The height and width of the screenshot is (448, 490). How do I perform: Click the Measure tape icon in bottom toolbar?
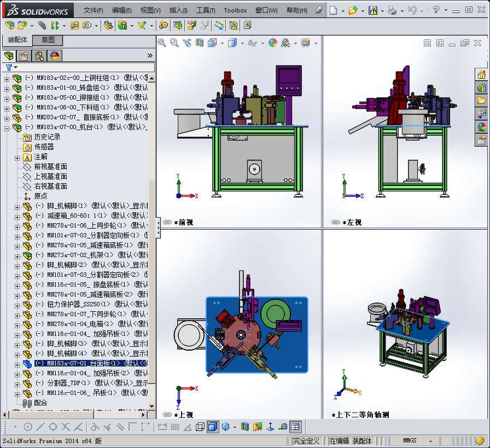[283, 427]
